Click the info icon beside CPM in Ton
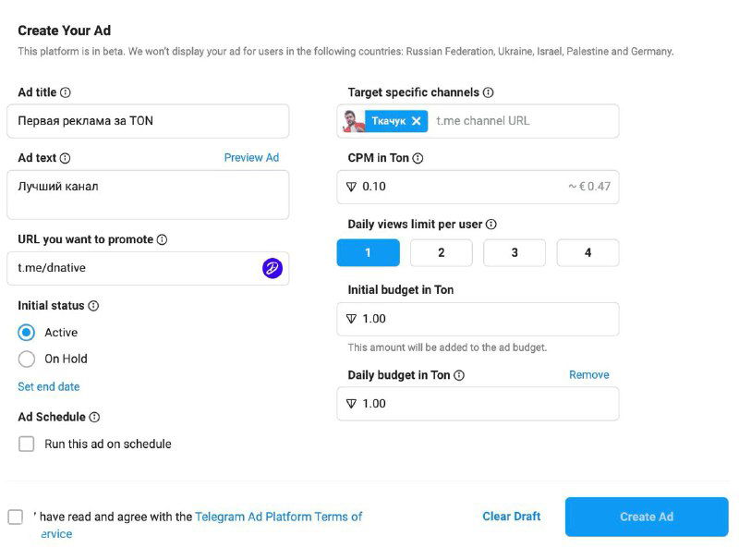This screenshot has height=560, width=739. click(x=418, y=157)
